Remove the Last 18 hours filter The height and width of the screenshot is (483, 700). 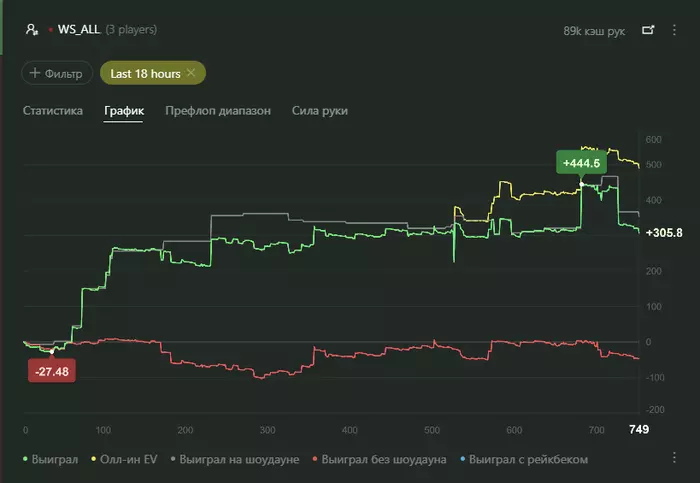click(x=191, y=73)
